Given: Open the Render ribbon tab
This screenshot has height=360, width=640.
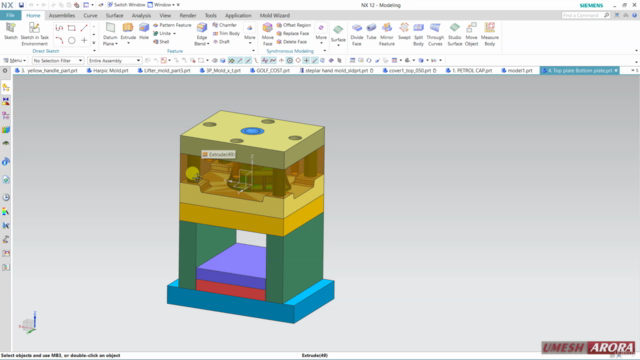Looking at the screenshot, I should pos(188,16).
